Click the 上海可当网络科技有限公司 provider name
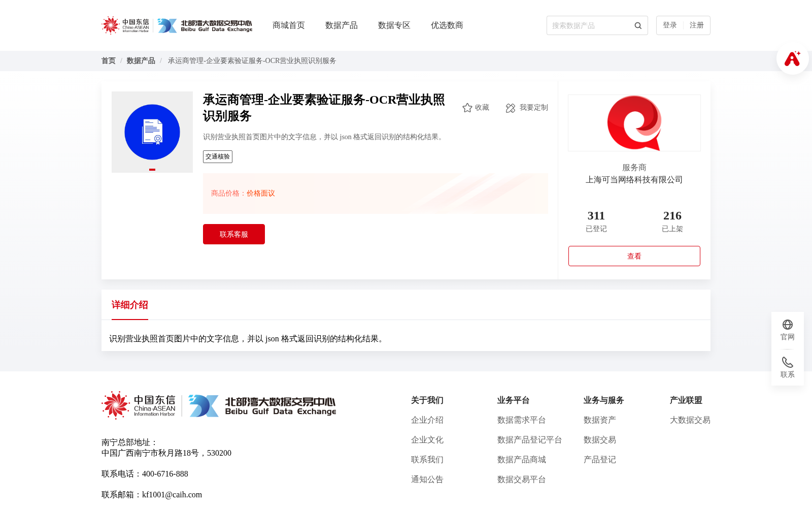The height and width of the screenshot is (508, 812). 634,180
